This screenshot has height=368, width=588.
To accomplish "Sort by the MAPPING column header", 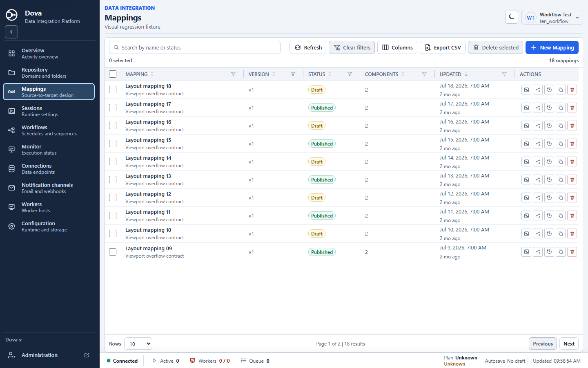I will pyautogui.click(x=140, y=74).
